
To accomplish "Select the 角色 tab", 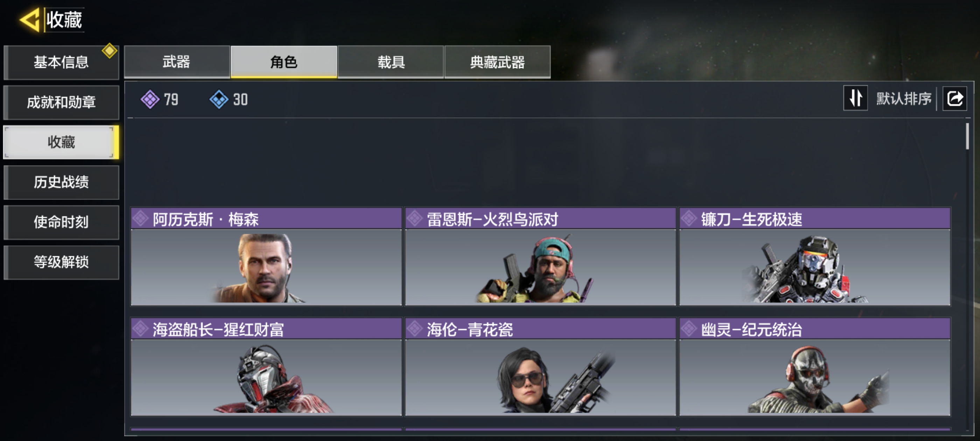I will click(x=284, y=62).
